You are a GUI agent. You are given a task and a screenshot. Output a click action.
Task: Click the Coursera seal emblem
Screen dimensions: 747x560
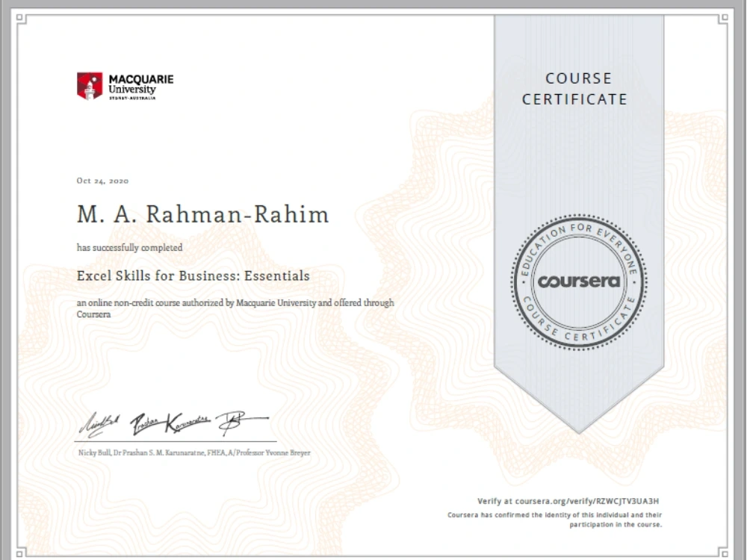579,282
